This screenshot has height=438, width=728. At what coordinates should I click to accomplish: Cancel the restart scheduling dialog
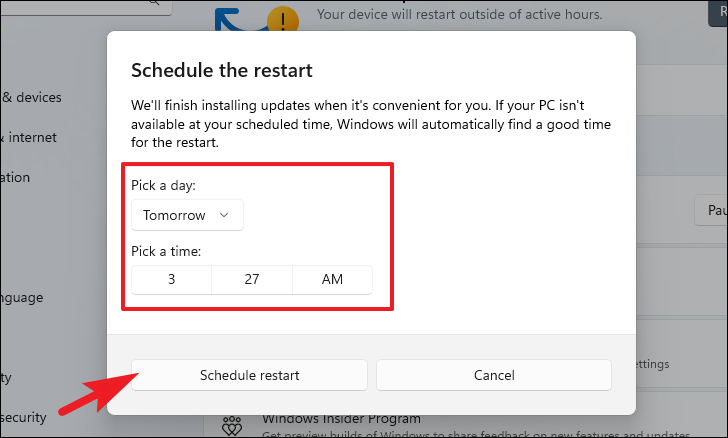coord(494,375)
